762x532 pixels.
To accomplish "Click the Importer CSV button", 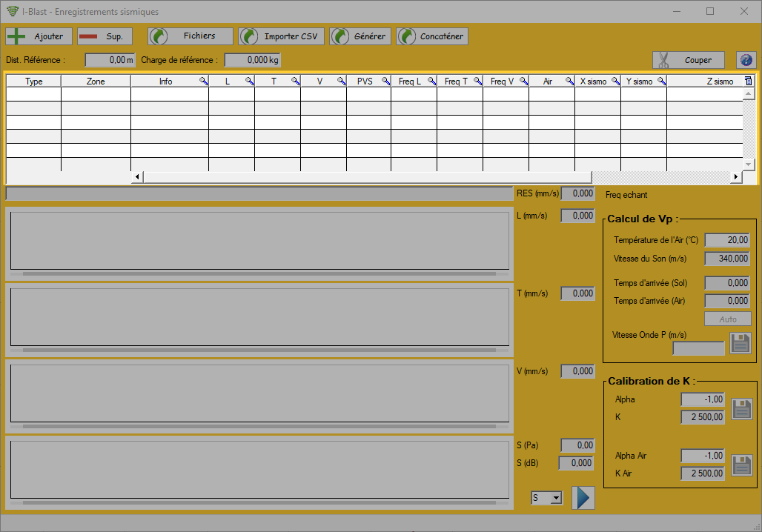I will pos(281,36).
